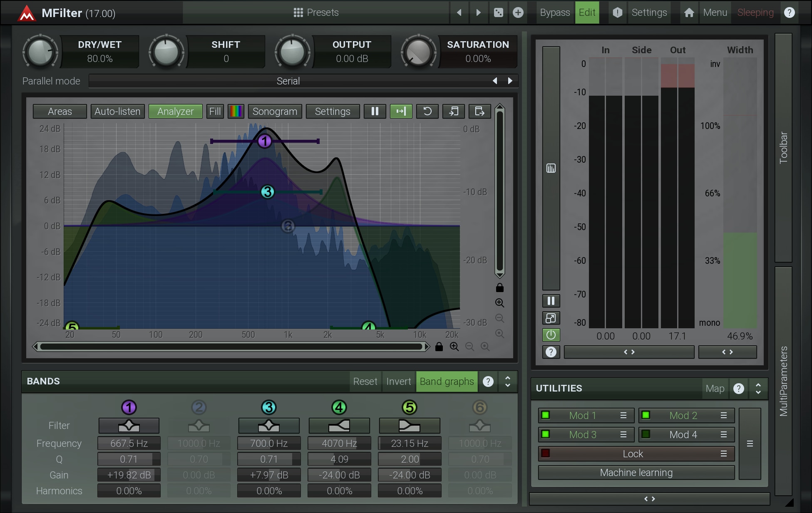Select next Parallel mode with right arrow
This screenshot has width=812, height=513.
coord(510,81)
